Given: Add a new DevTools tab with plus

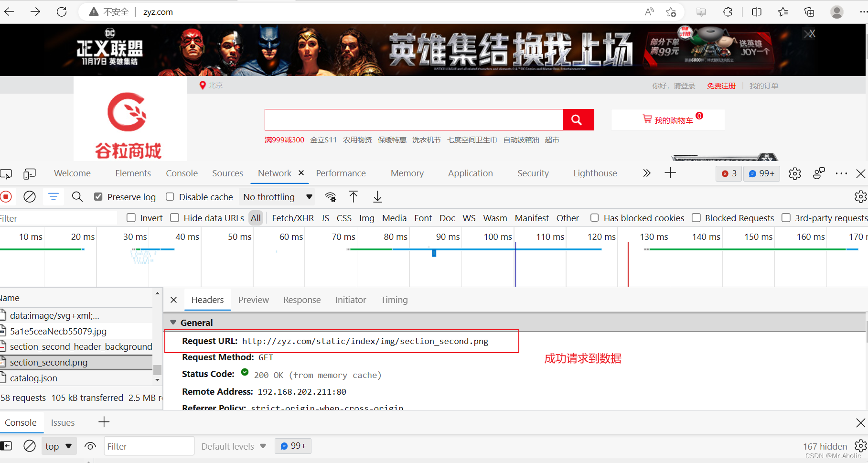Looking at the screenshot, I should 670,173.
